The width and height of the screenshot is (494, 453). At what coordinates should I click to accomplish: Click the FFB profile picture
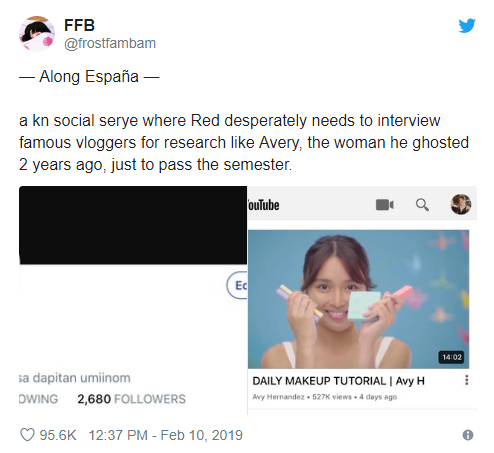37,34
